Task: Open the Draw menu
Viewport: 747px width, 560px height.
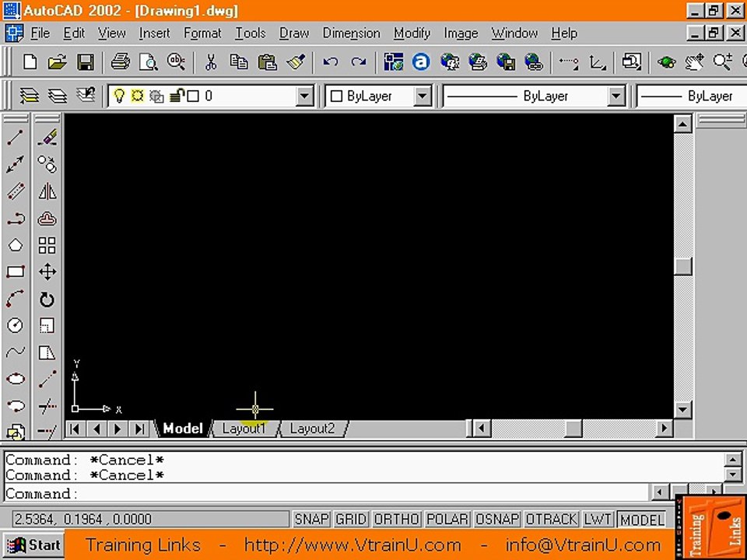Action: tap(294, 33)
